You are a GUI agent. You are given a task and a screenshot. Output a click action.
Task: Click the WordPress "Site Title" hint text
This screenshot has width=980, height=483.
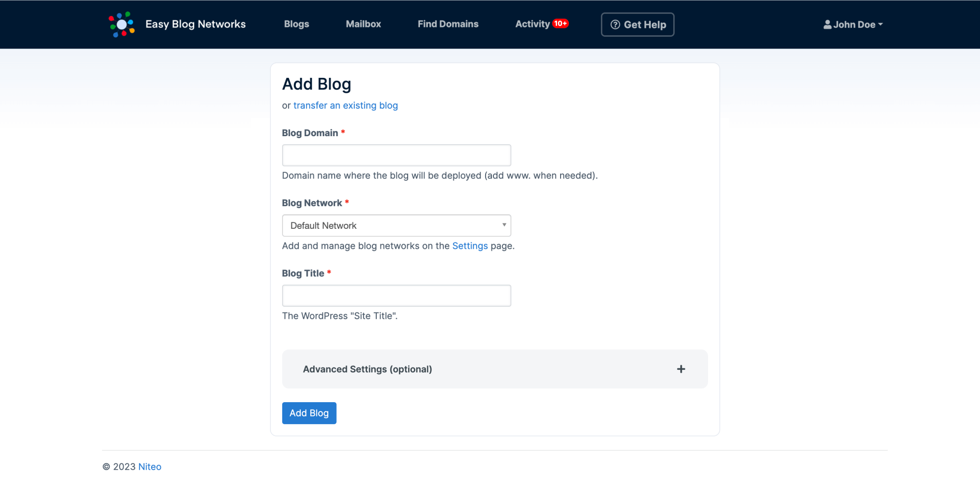pos(340,316)
